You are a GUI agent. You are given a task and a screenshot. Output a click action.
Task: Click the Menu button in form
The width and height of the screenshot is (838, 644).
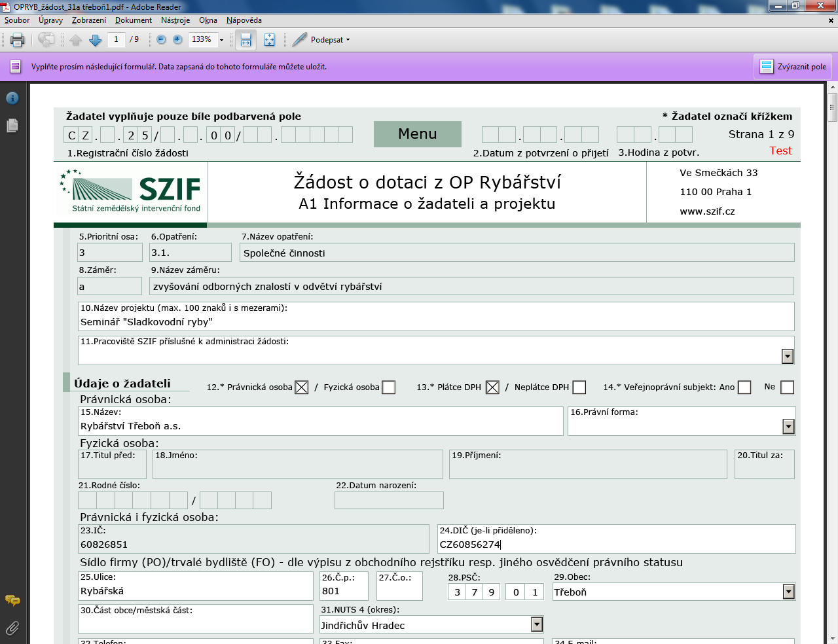pos(418,134)
